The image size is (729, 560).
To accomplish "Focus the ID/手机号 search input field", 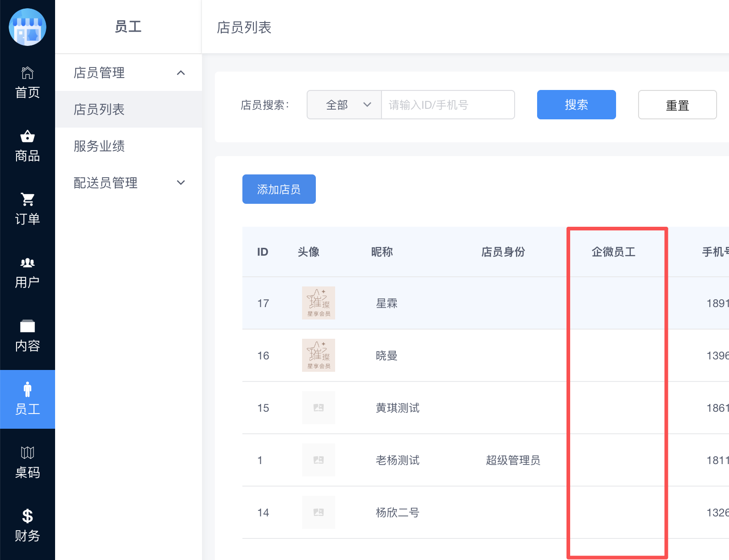I will pos(448,105).
